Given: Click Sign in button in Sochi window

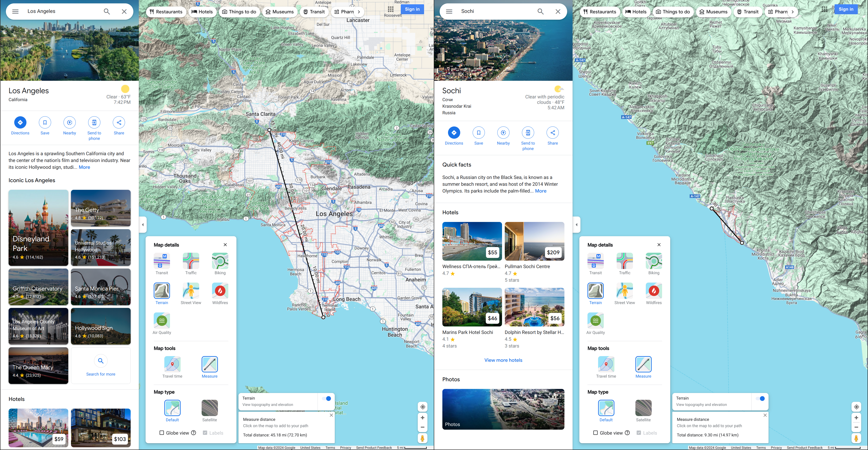Looking at the screenshot, I should click(846, 10).
